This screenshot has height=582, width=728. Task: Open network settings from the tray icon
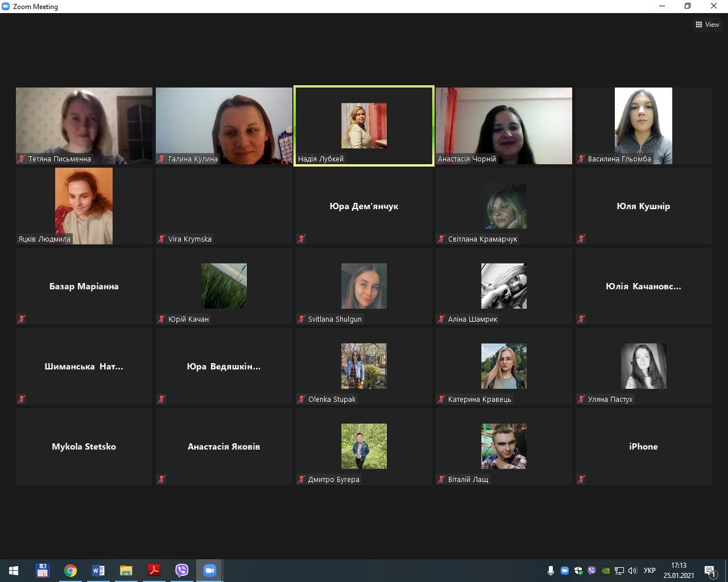[x=619, y=571]
